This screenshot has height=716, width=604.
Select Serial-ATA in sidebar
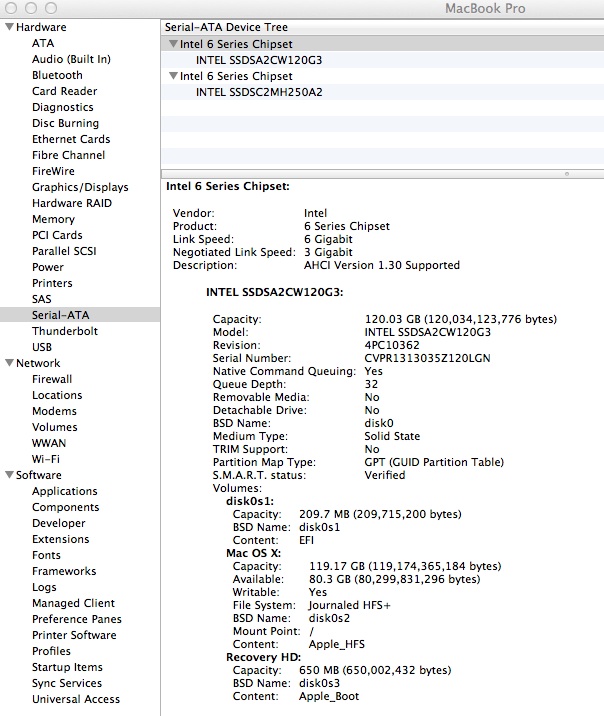pyautogui.click(x=80, y=315)
